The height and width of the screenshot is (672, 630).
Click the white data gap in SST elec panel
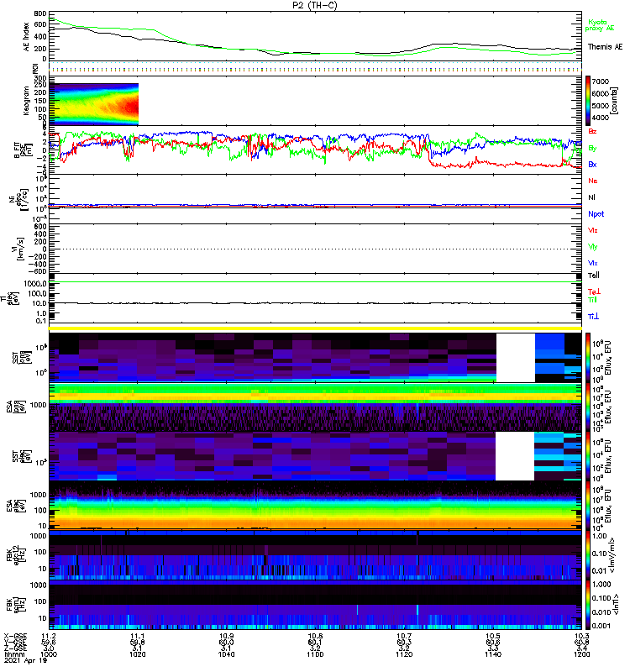pos(515,456)
